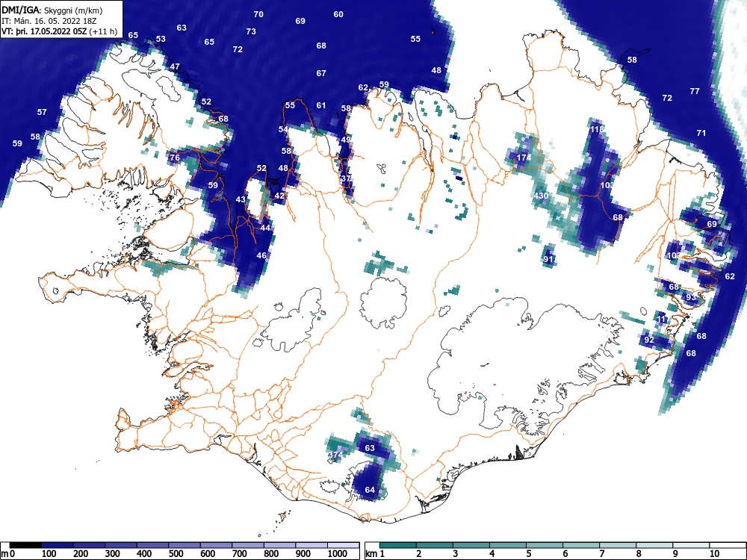Click the 9–10 km palest legend swatch
Screen dimensions: 747x560
(x=691, y=545)
